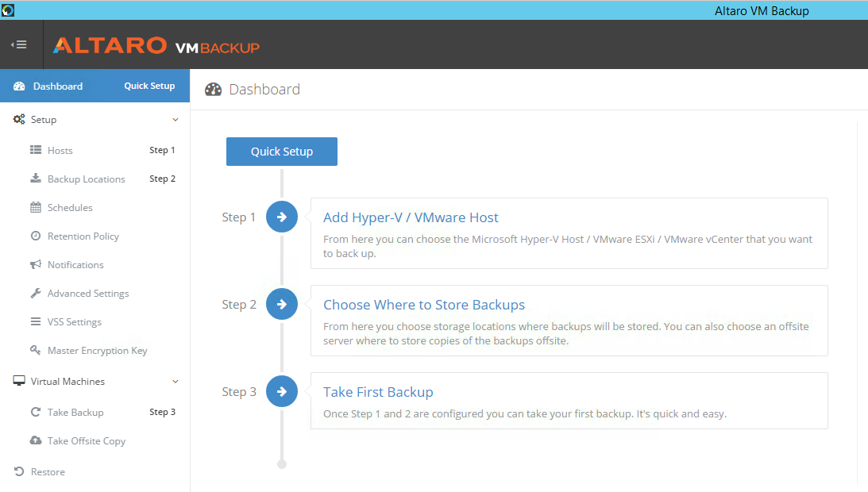Open Master Encryption Key menu item
This screenshot has height=492, width=868.
pos(98,350)
